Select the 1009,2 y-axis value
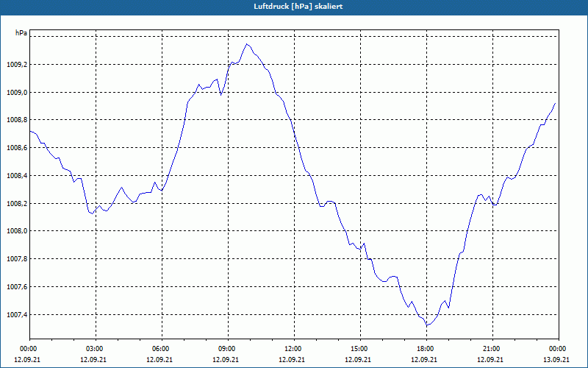This screenshot has width=588, height=368. pos(17,65)
